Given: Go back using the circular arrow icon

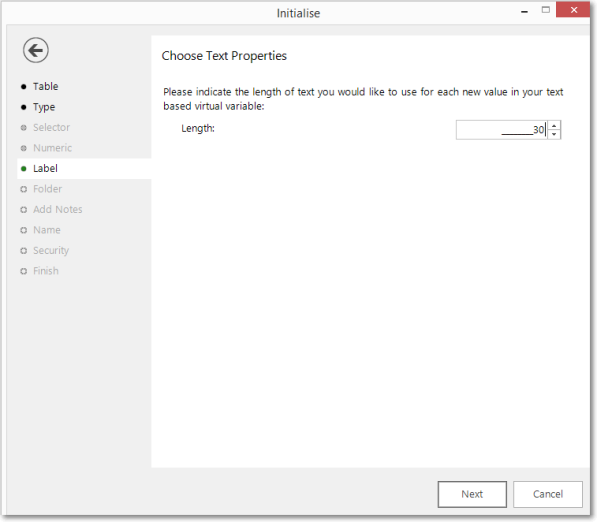Looking at the screenshot, I should (35, 50).
